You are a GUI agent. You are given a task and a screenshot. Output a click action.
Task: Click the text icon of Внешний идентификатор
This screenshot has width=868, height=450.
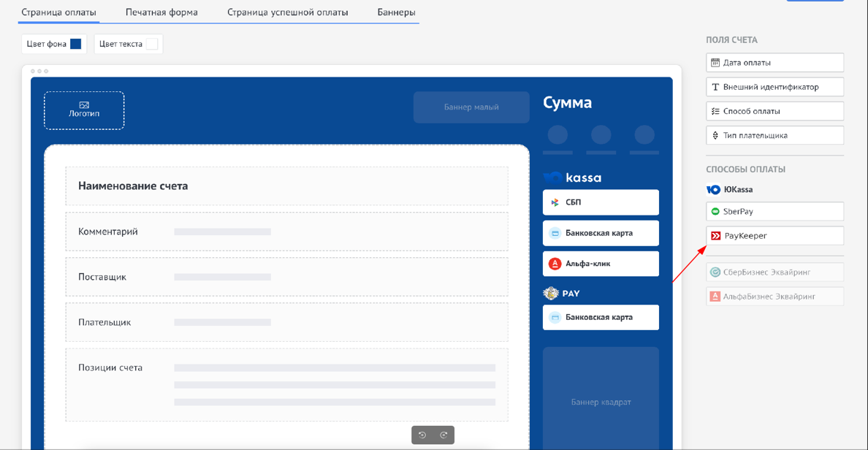715,87
